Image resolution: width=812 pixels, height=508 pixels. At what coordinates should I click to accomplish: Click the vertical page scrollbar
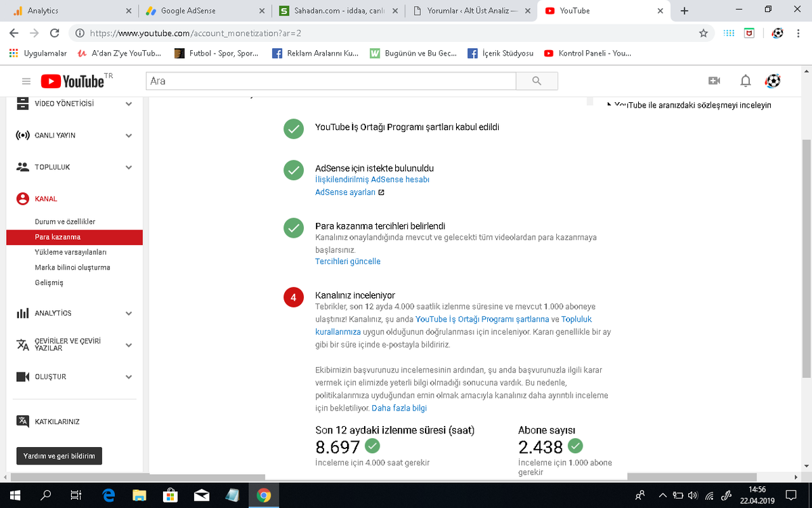806,259
